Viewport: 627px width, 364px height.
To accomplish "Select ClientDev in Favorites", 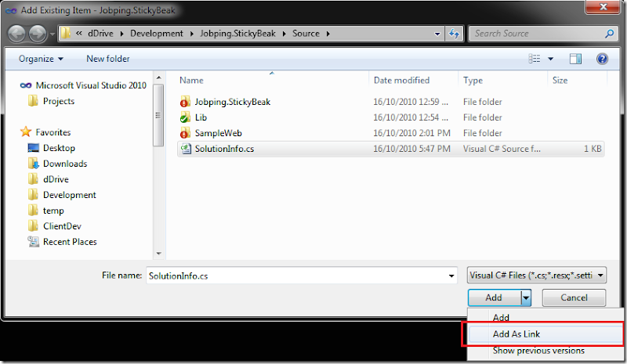I will pos(62,225).
